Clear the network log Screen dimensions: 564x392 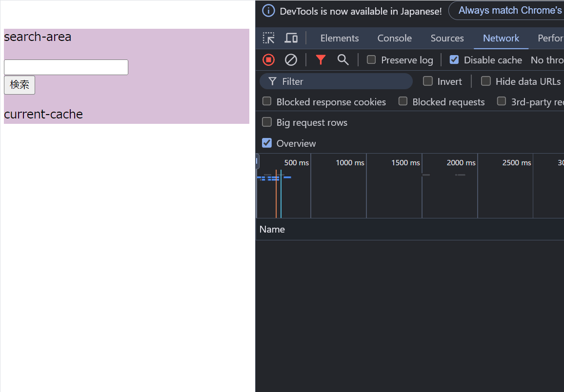(291, 59)
